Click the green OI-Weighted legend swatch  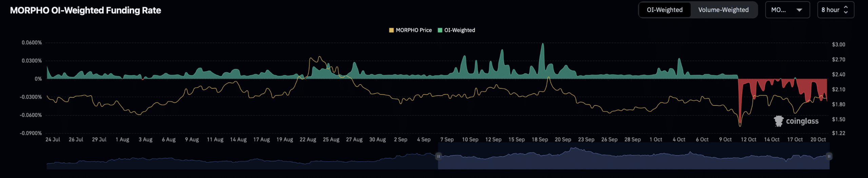coord(440,30)
